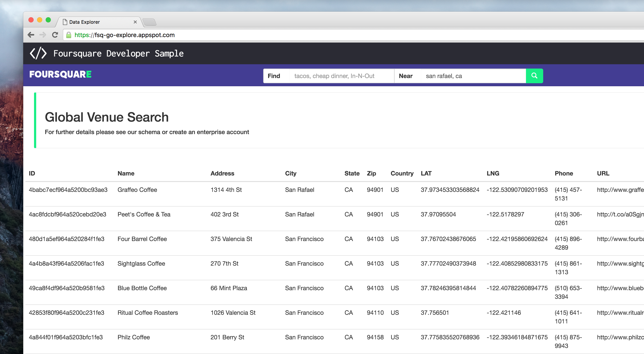Open the Graffeo Coffee URL link
This screenshot has width=644, height=354.
click(x=620, y=190)
